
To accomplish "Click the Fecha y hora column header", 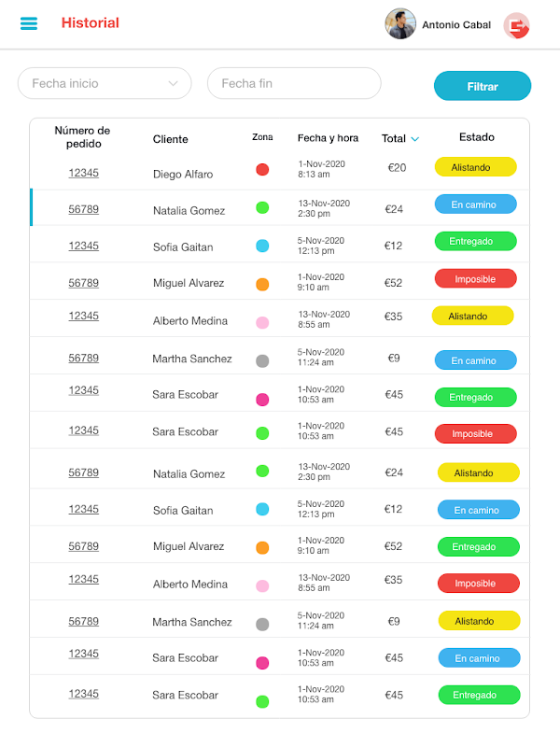I will click(x=328, y=138).
